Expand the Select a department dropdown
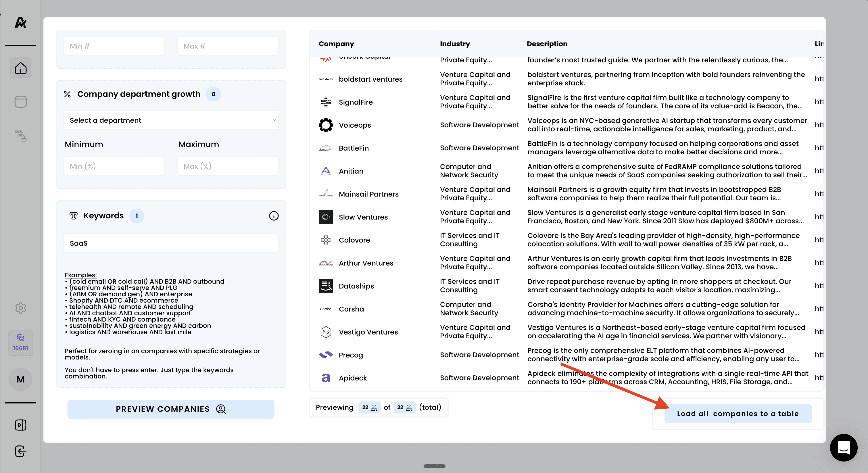Screen dimensions: 868x473 171,120
